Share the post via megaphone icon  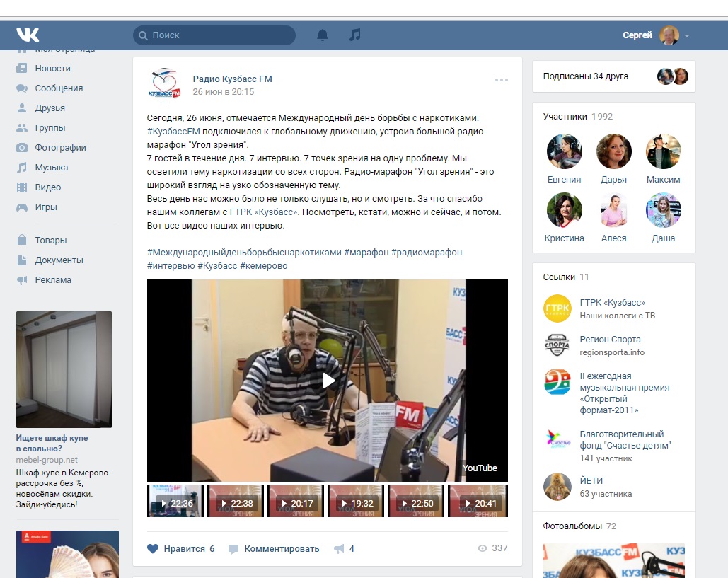pyautogui.click(x=339, y=549)
